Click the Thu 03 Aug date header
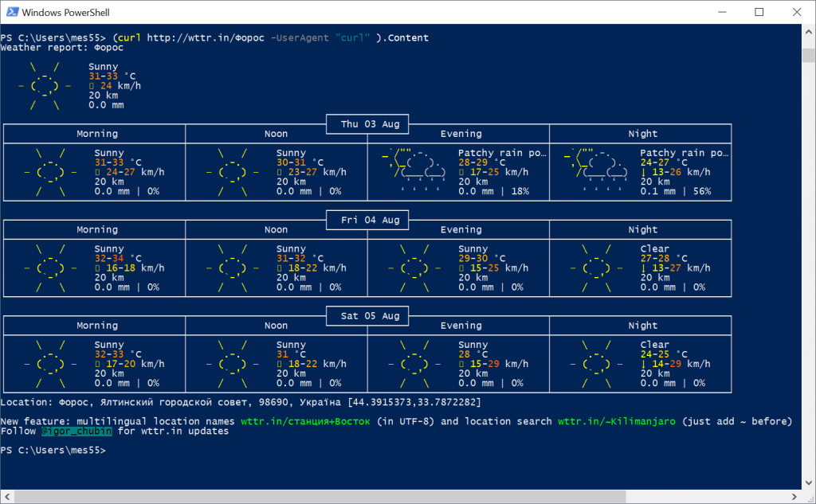816x504 pixels. (x=370, y=124)
